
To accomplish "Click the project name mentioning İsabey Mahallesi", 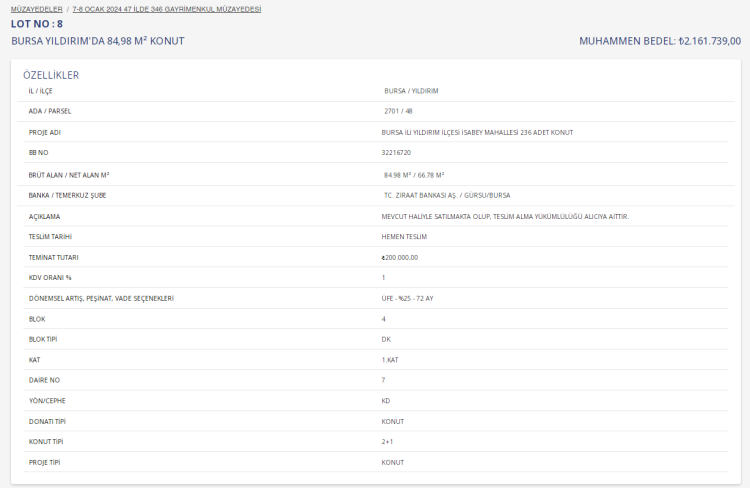I will tap(477, 132).
